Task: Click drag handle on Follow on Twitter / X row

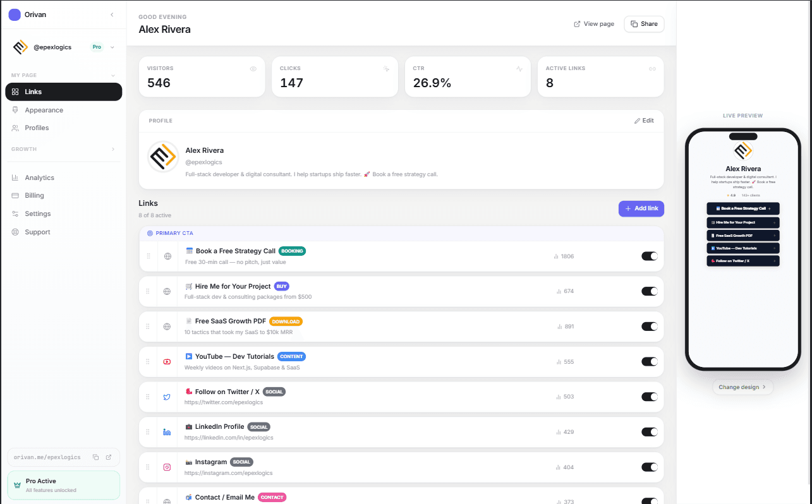Action: point(148,397)
